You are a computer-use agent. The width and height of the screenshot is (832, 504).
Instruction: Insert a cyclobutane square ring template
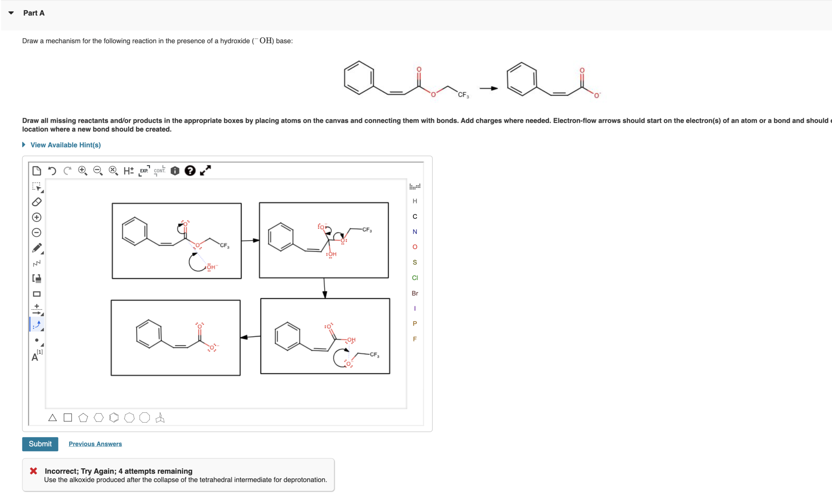tap(68, 418)
